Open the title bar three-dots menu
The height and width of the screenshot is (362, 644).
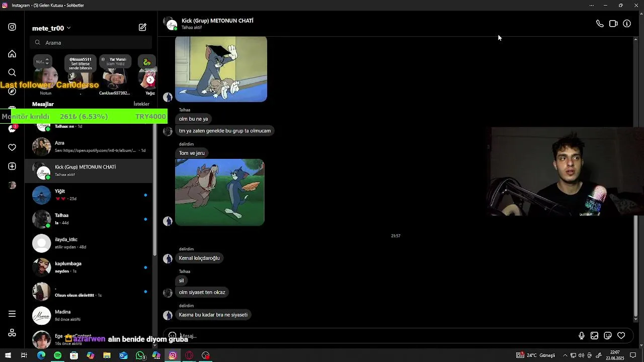coord(592,6)
